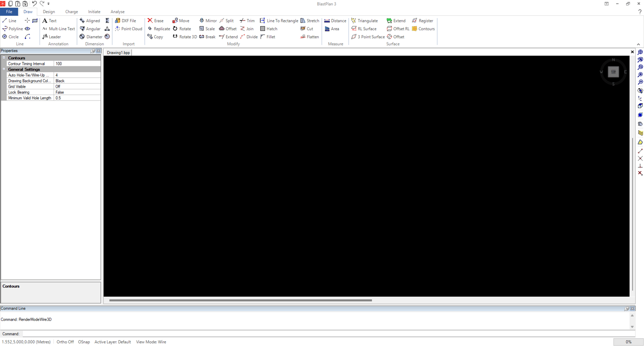Screen dimensions: 644x346
Task: Toggle the Lock Bearing False value
Action: click(77, 92)
